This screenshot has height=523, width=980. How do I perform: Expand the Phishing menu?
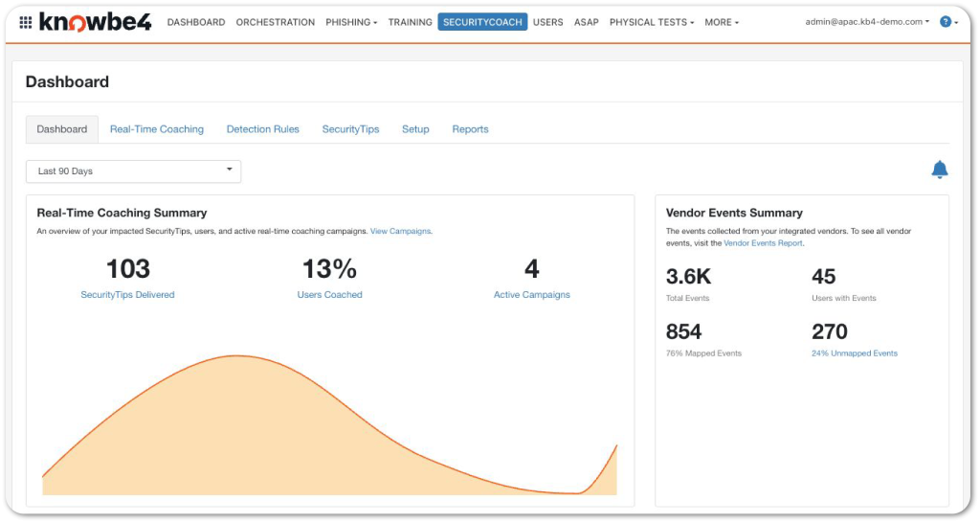click(x=351, y=22)
